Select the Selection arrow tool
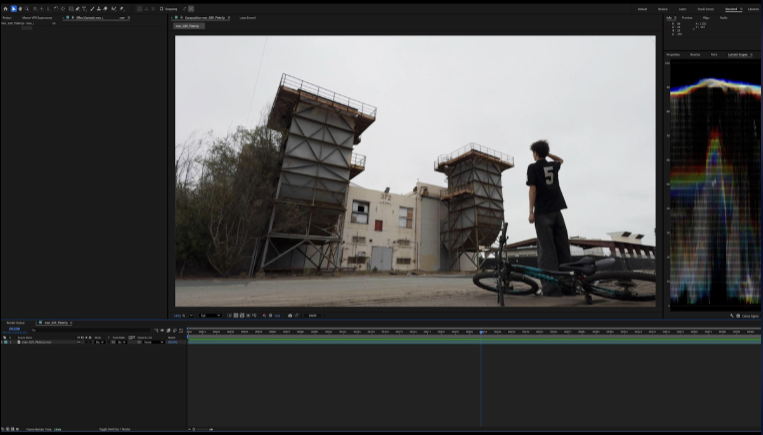Viewport: 763px width, 435px height. click(14, 9)
